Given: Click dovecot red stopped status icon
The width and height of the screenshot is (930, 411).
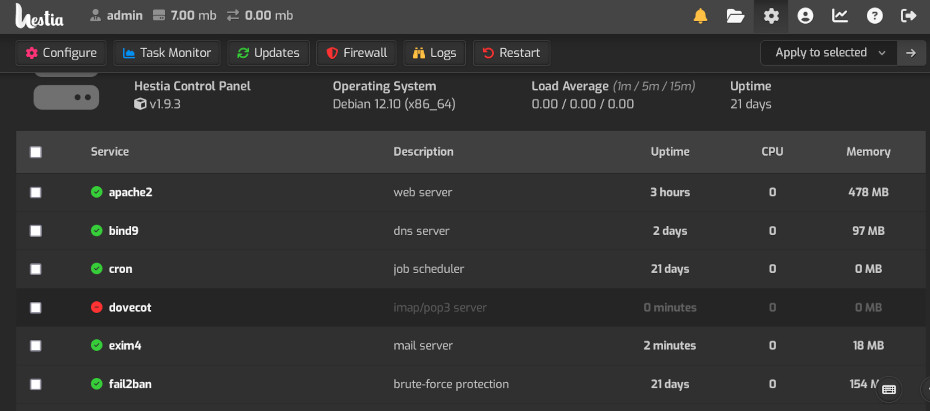Looking at the screenshot, I should (x=97, y=307).
